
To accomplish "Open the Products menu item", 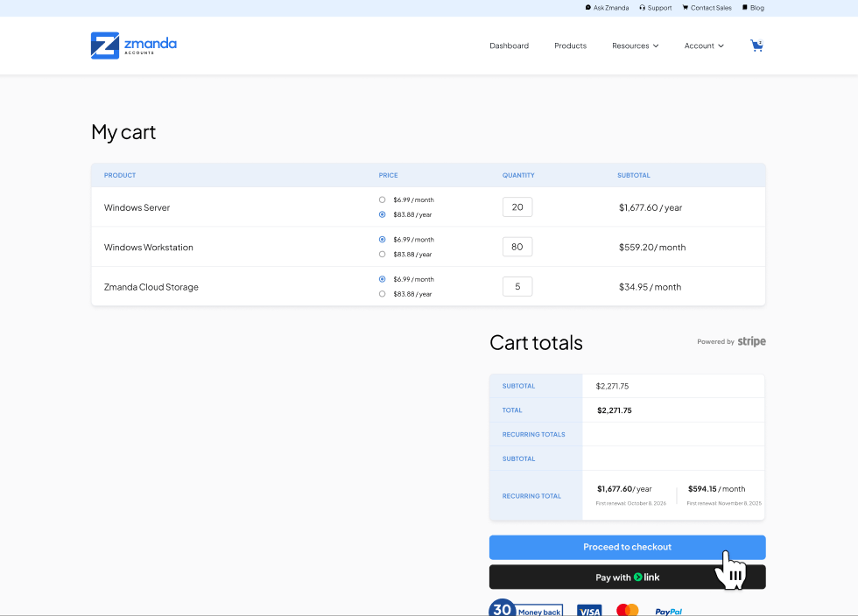I will pyautogui.click(x=570, y=46).
